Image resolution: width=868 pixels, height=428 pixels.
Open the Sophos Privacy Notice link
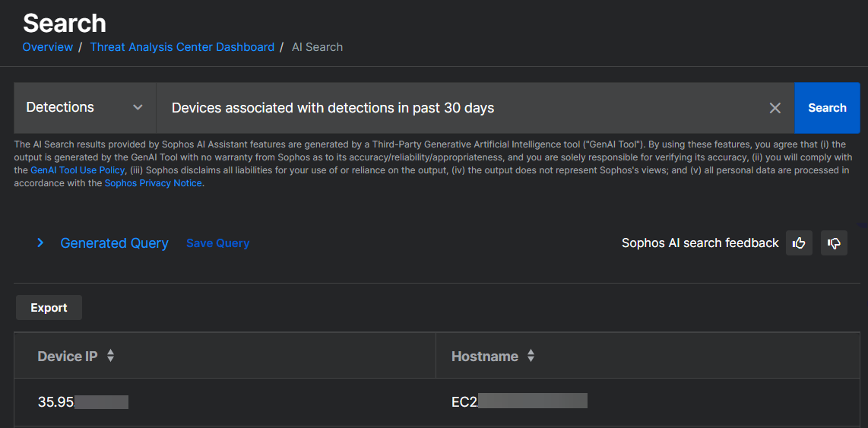[x=153, y=183]
